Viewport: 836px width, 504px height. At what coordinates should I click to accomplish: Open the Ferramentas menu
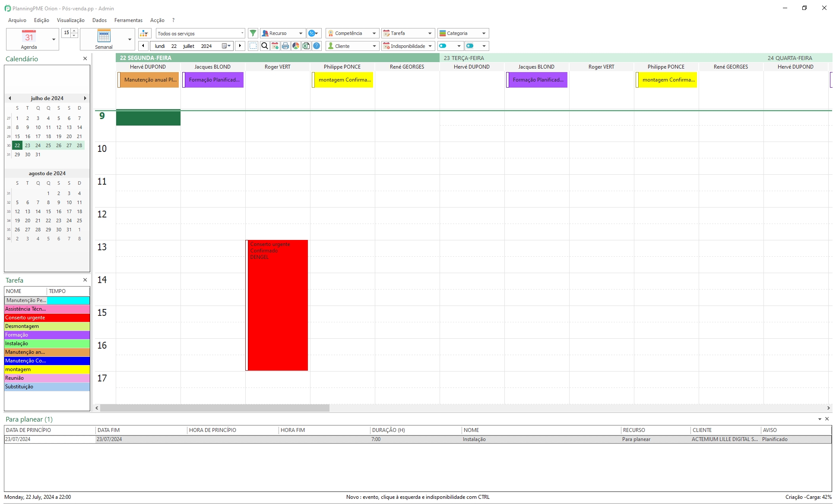128,20
